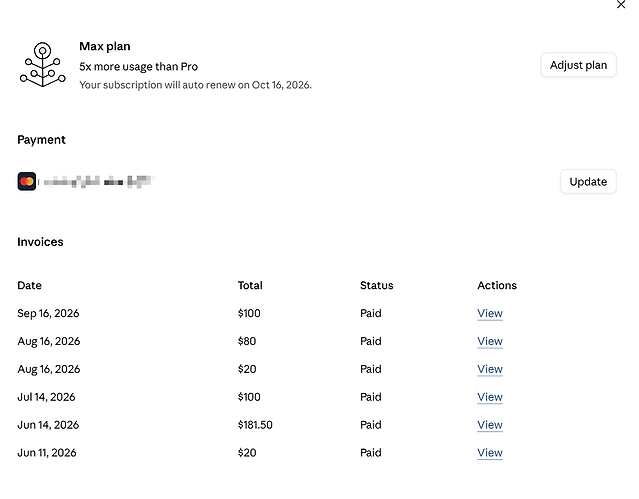Image resolution: width=639 pixels, height=499 pixels.
Task: View the $20 Aug 16 invoice
Action: tap(490, 369)
